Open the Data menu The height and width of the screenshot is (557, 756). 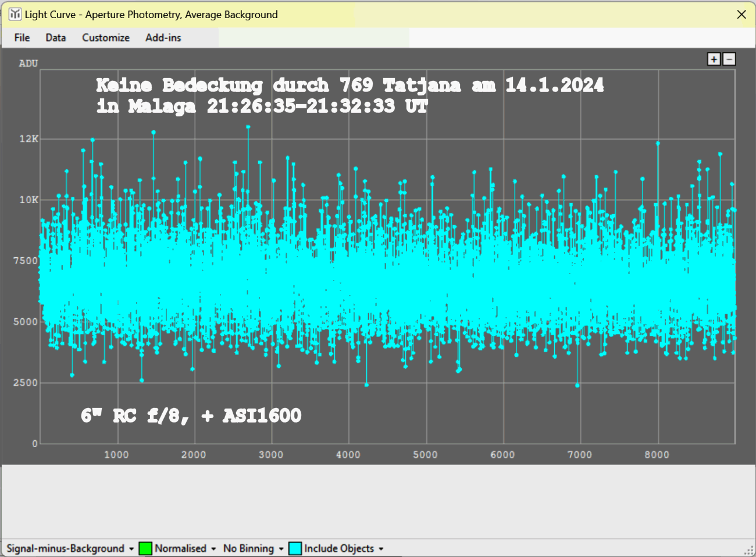coord(56,38)
